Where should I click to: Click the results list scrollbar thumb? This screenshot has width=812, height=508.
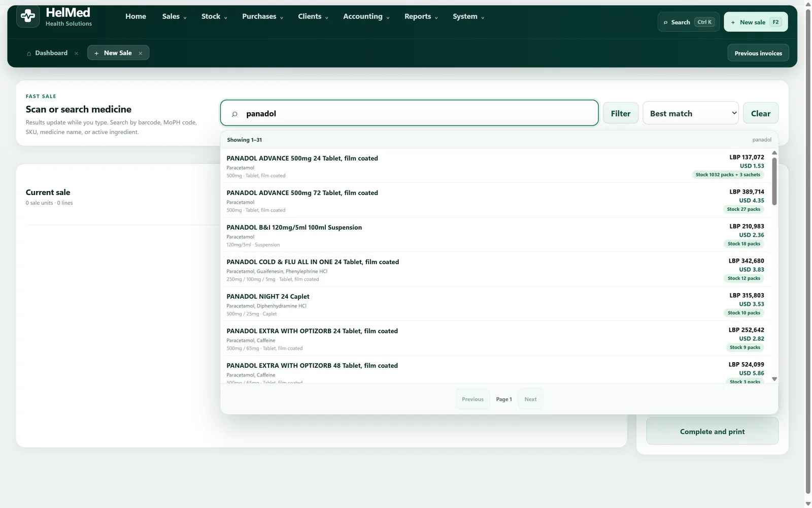[774, 181]
